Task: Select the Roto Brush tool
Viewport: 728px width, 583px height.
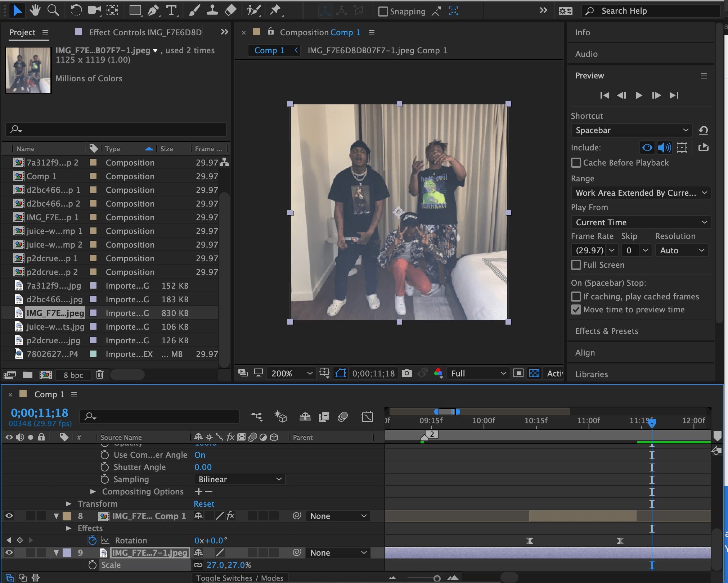Action: point(253,10)
